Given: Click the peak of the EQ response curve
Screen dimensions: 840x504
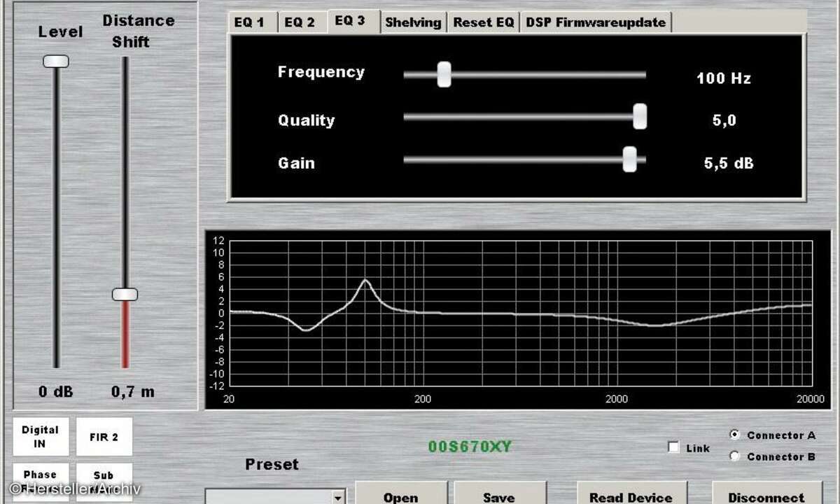Looking at the screenshot, I should (366, 281).
